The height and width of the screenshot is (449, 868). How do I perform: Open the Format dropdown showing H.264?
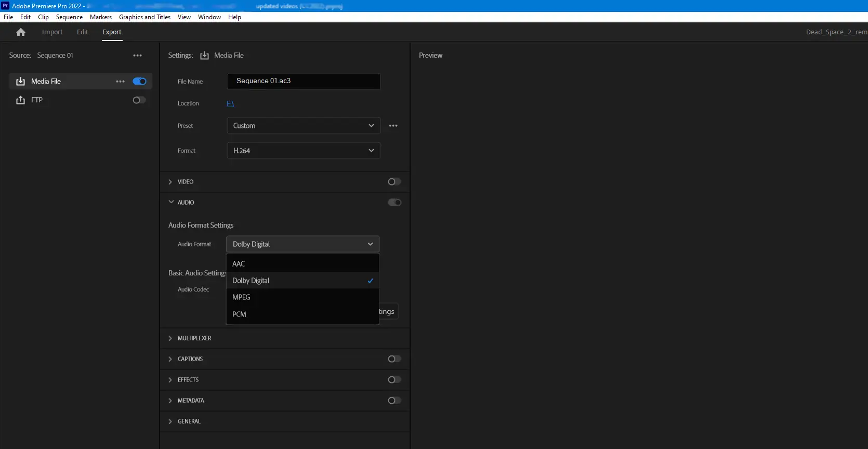(304, 151)
